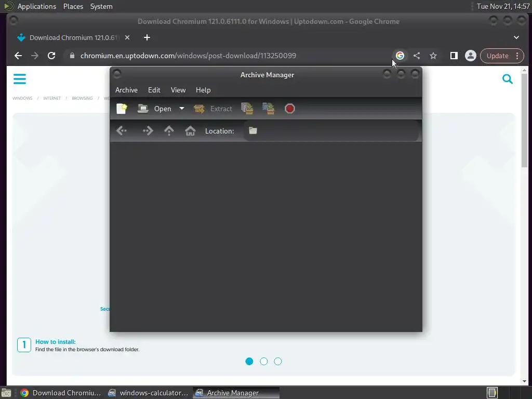Open the Chrome profile avatar
The width and height of the screenshot is (532, 399).
point(471,56)
